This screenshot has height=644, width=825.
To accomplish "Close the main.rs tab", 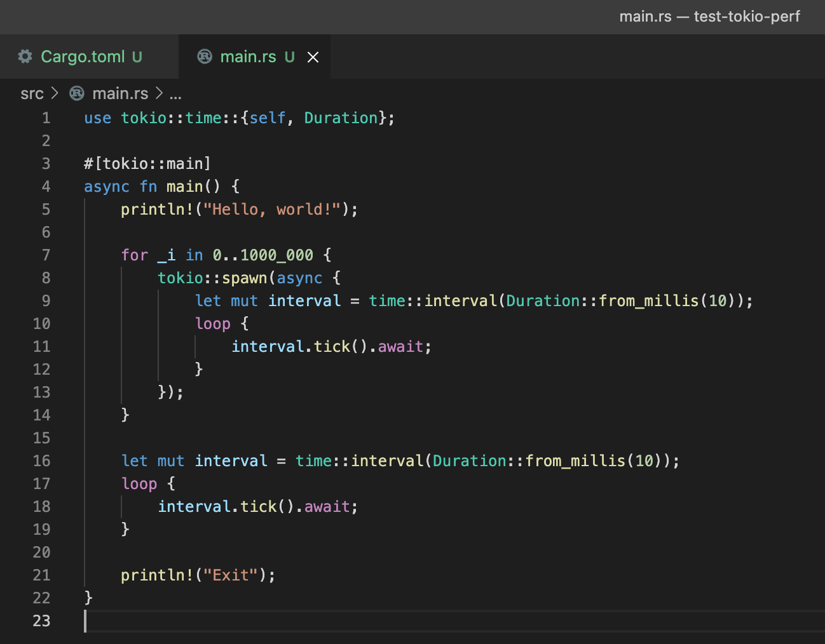I will point(313,57).
